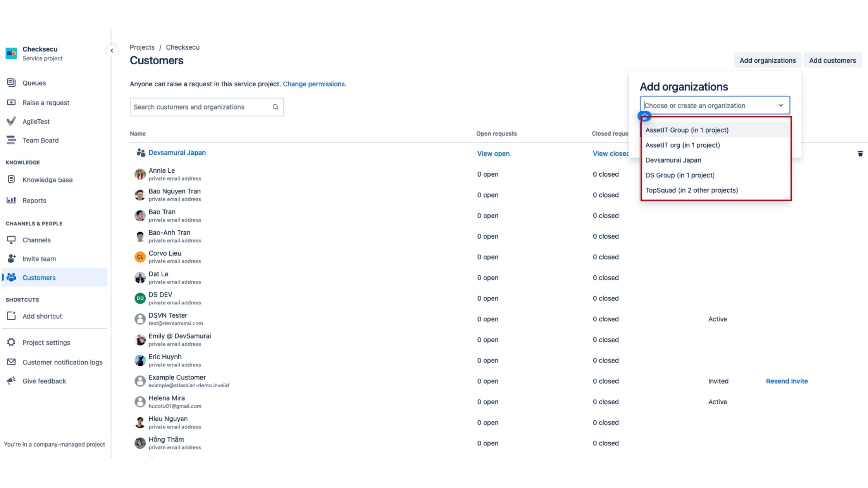Open the Team Board icon
Image resolution: width=868 pixels, height=488 pixels.
11,140
